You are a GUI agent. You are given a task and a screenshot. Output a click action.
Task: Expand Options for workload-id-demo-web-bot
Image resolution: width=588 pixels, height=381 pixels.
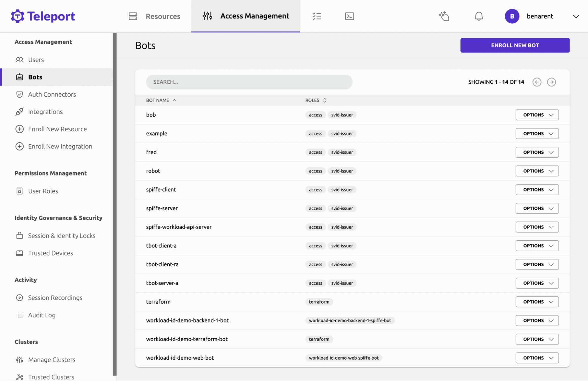point(537,358)
